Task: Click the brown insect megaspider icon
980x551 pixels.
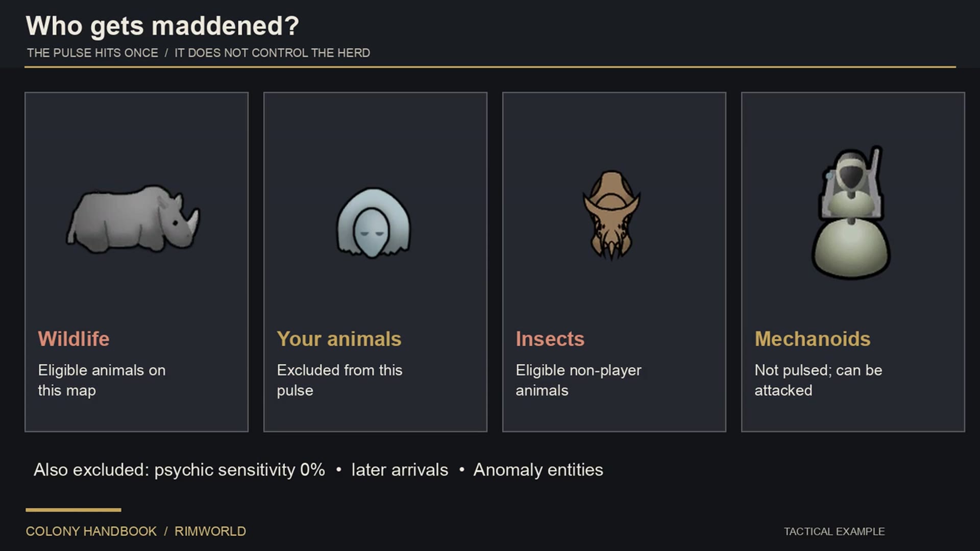Action: (611, 215)
